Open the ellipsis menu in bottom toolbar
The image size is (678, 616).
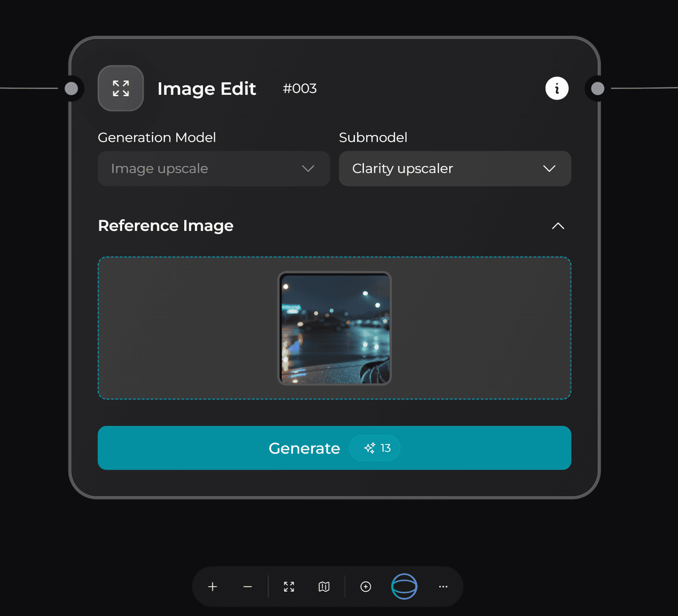tap(443, 587)
